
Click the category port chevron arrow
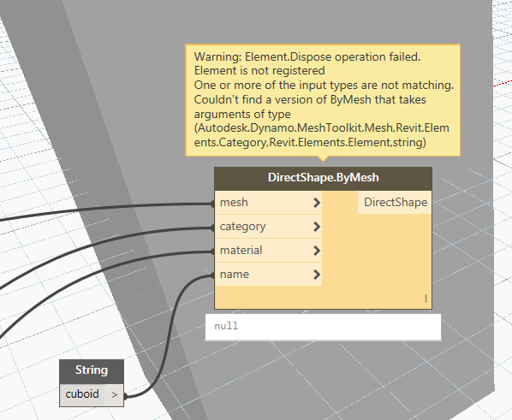317,227
